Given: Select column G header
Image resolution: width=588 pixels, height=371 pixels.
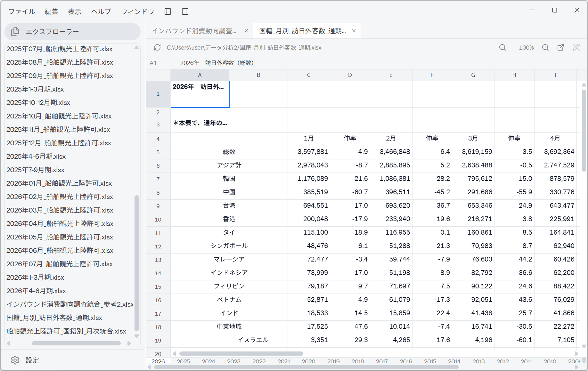Looking at the screenshot, I should pyautogui.click(x=473, y=75).
